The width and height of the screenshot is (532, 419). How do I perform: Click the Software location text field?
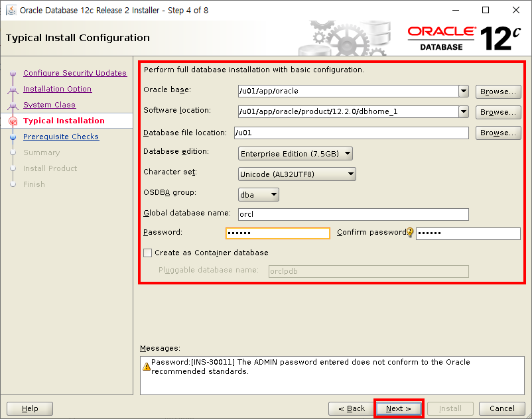click(348, 111)
